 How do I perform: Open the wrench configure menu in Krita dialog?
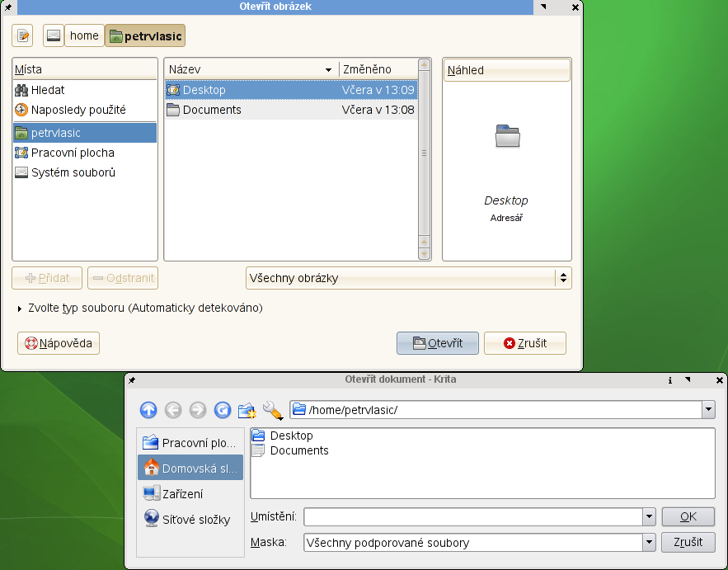273,410
